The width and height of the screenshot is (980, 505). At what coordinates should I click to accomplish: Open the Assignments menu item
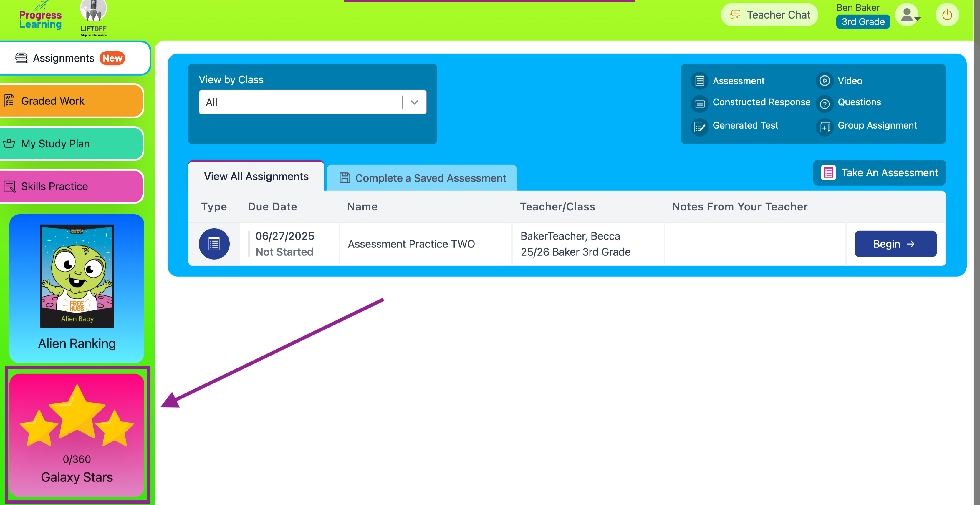(x=75, y=58)
